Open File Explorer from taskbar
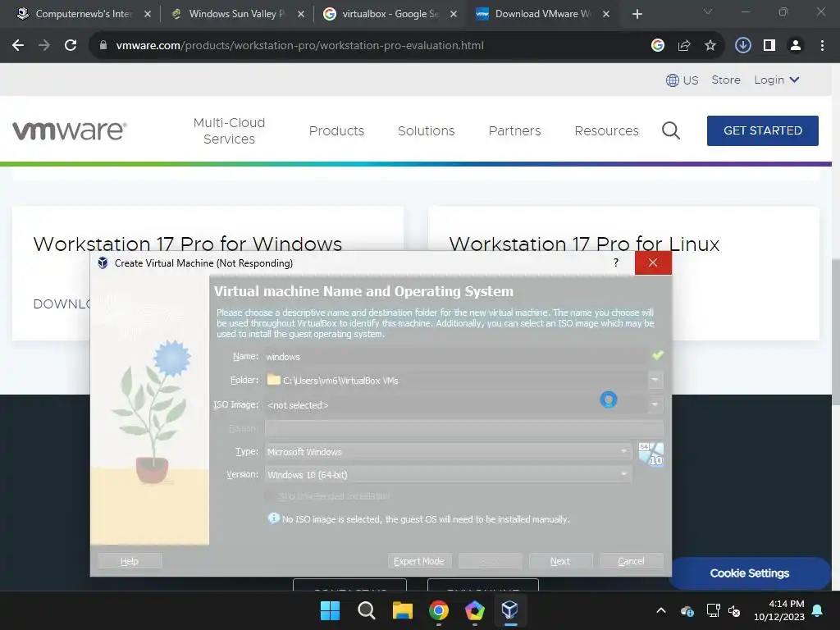840x630 pixels. click(402, 610)
